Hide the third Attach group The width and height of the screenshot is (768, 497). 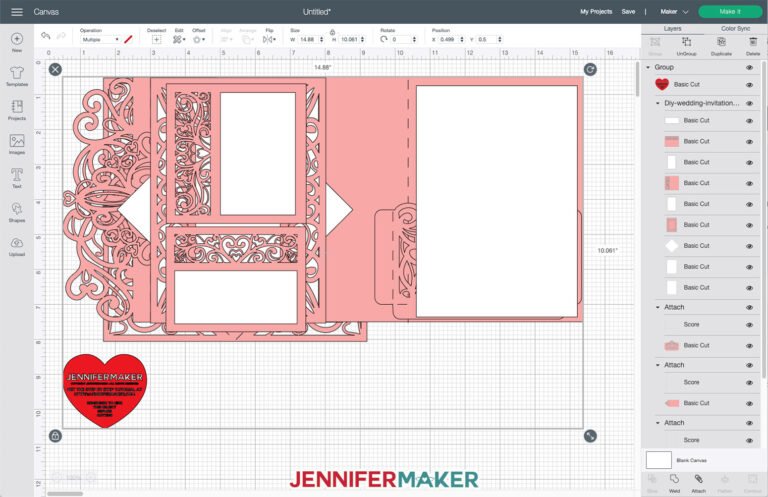(749, 423)
